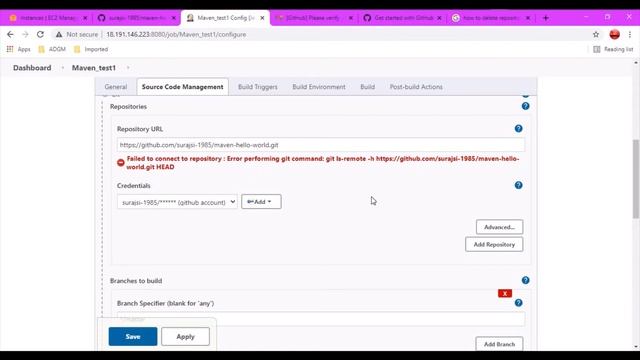Open the Chrome profile avatar
Screen dimensions: 640x360
(615, 35)
